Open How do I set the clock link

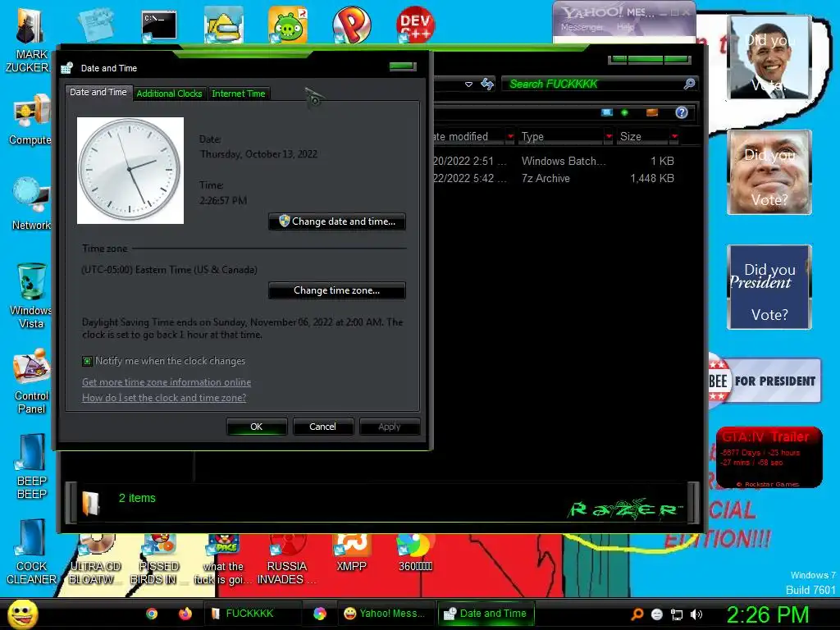[164, 398]
